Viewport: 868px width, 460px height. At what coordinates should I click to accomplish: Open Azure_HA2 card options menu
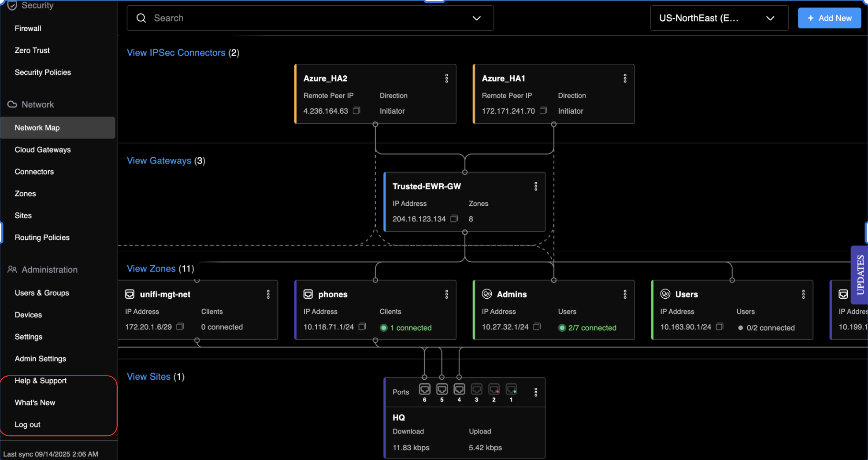[x=446, y=78]
